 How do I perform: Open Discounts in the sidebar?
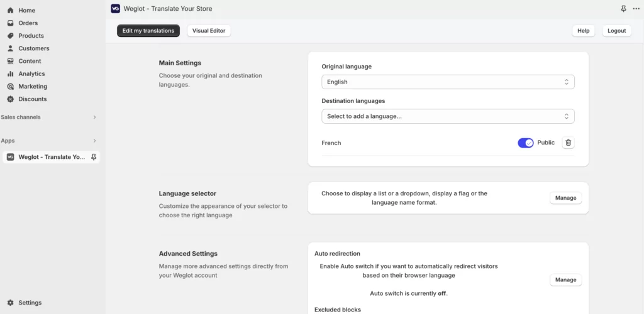tap(33, 99)
